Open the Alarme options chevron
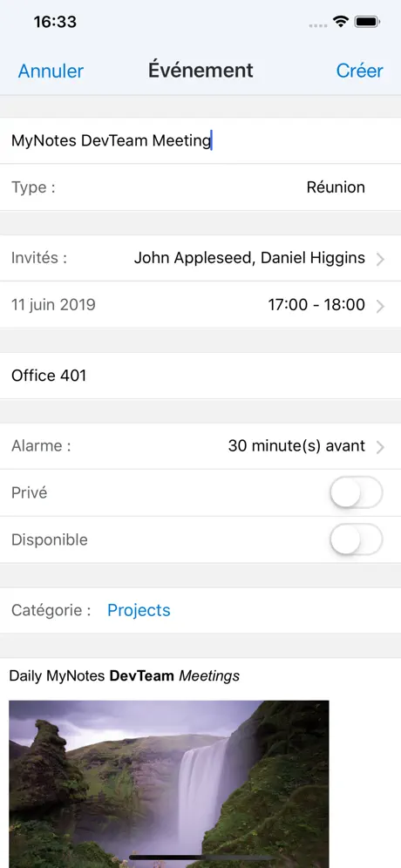 (x=380, y=446)
